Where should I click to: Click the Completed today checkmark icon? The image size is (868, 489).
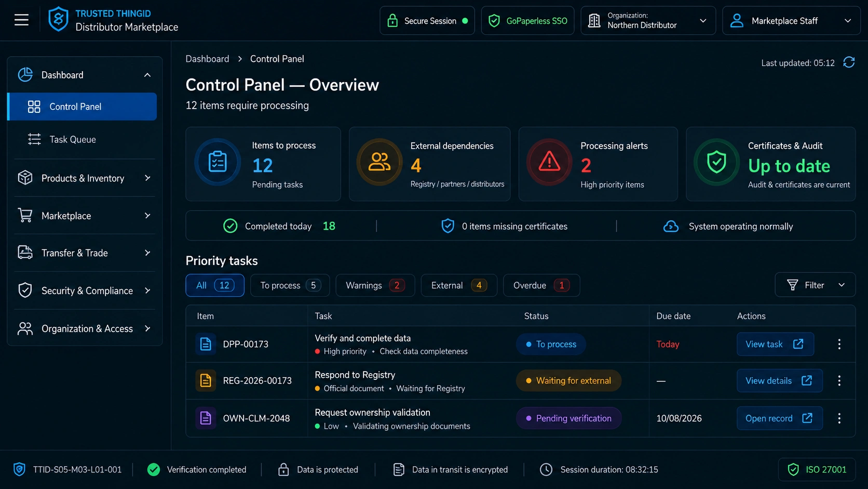click(230, 226)
